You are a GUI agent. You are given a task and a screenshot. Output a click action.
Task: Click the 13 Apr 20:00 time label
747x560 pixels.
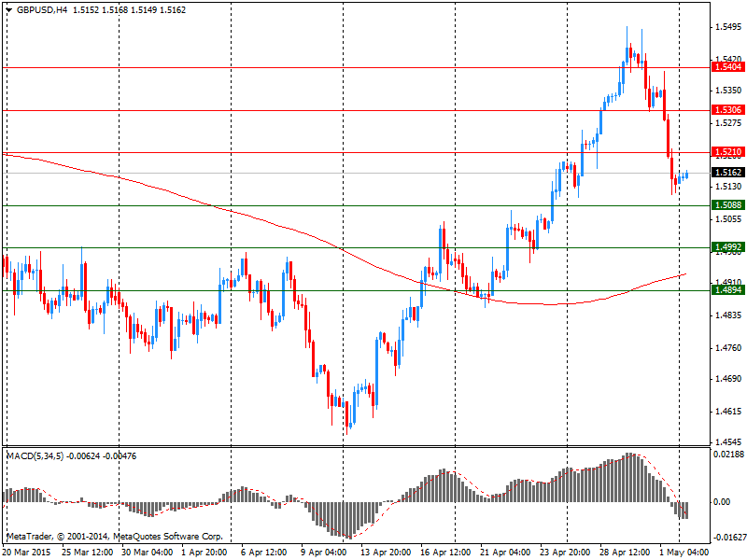[x=386, y=553]
